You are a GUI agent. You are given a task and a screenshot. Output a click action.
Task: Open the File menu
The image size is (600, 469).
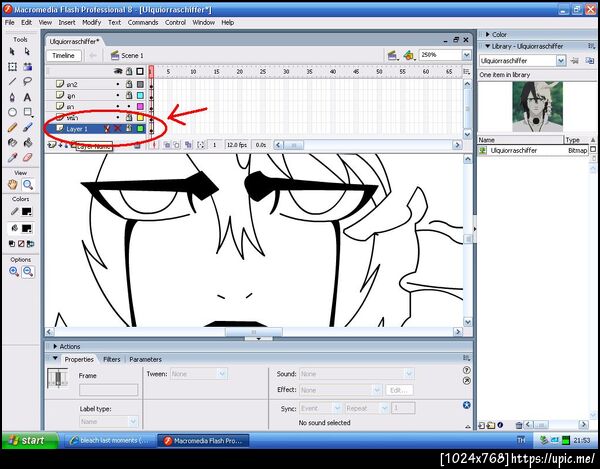10,23
